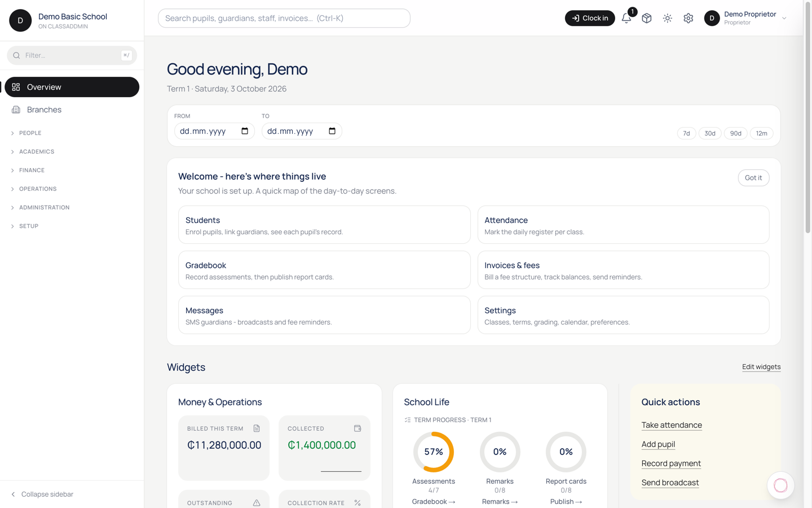This screenshot has height=508, width=812.
Task: Open the TO date calendar picker
Action: (332, 131)
